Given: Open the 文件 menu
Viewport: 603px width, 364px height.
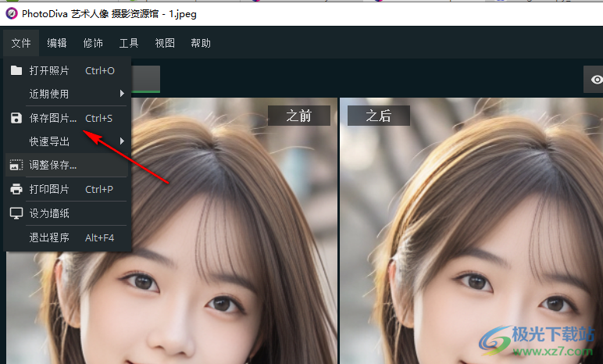Looking at the screenshot, I should pos(21,43).
